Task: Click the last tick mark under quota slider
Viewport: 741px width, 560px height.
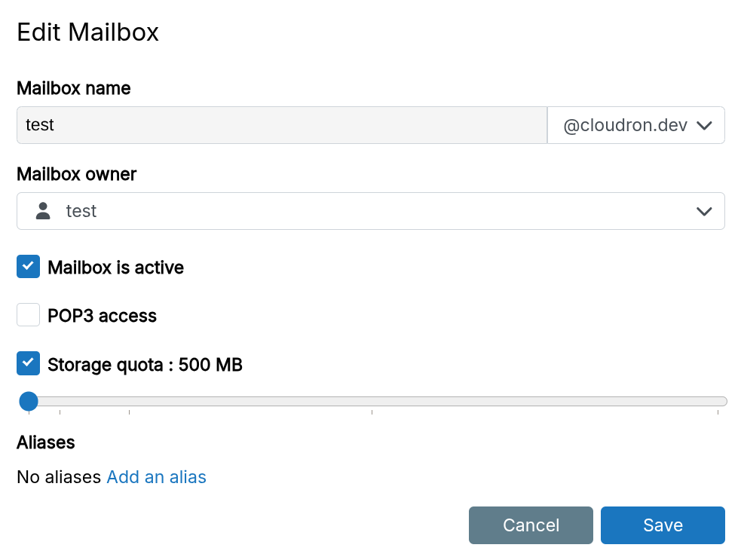Action: point(718,412)
